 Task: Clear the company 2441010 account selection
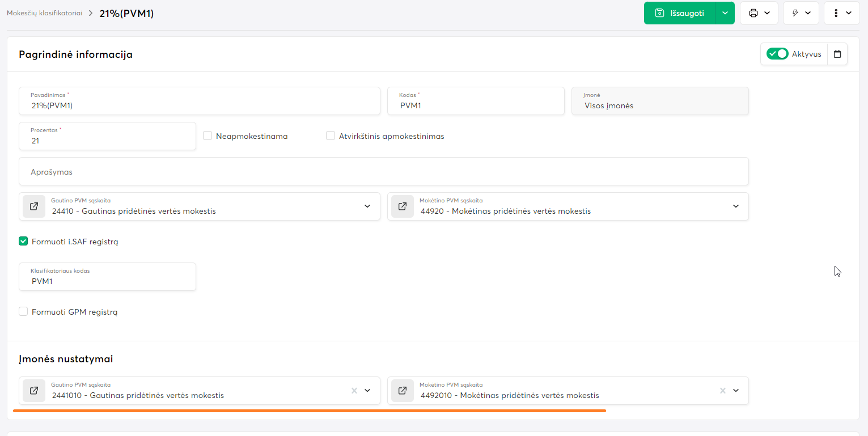coord(354,391)
